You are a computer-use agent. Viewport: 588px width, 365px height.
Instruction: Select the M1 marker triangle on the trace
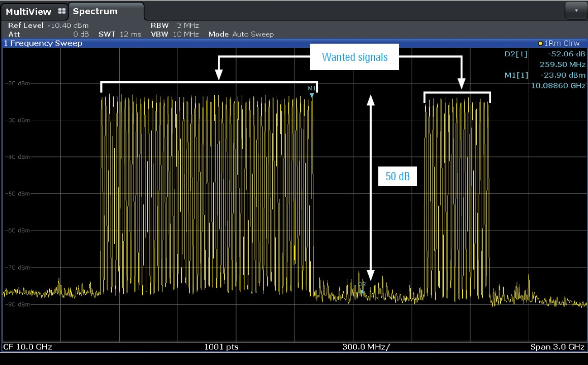click(x=311, y=95)
